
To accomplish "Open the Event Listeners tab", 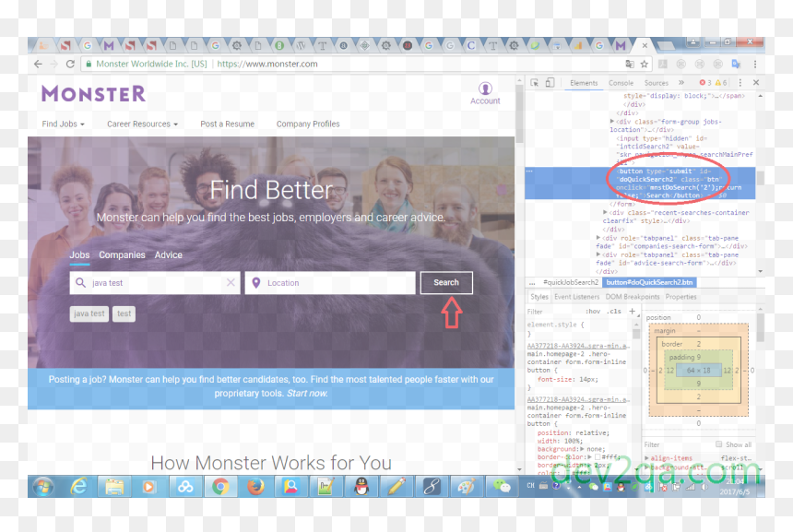I will point(576,297).
